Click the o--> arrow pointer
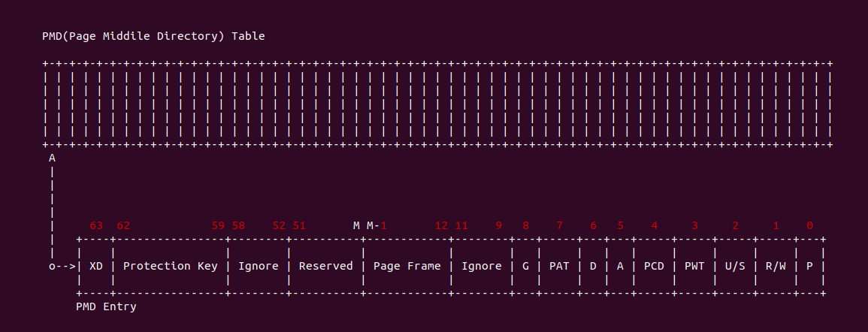 pos(62,266)
